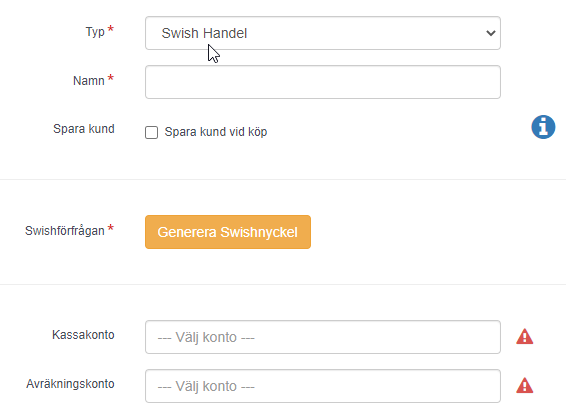The width and height of the screenshot is (566, 408).
Task: Click the red asterisk beside Namn
Action: coord(111,78)
